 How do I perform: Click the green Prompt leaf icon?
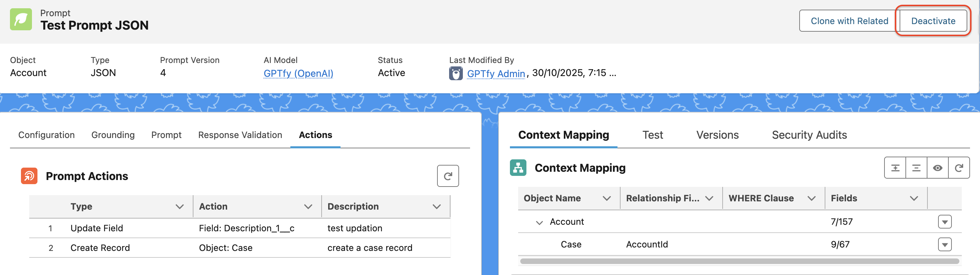tap(21, 19)
